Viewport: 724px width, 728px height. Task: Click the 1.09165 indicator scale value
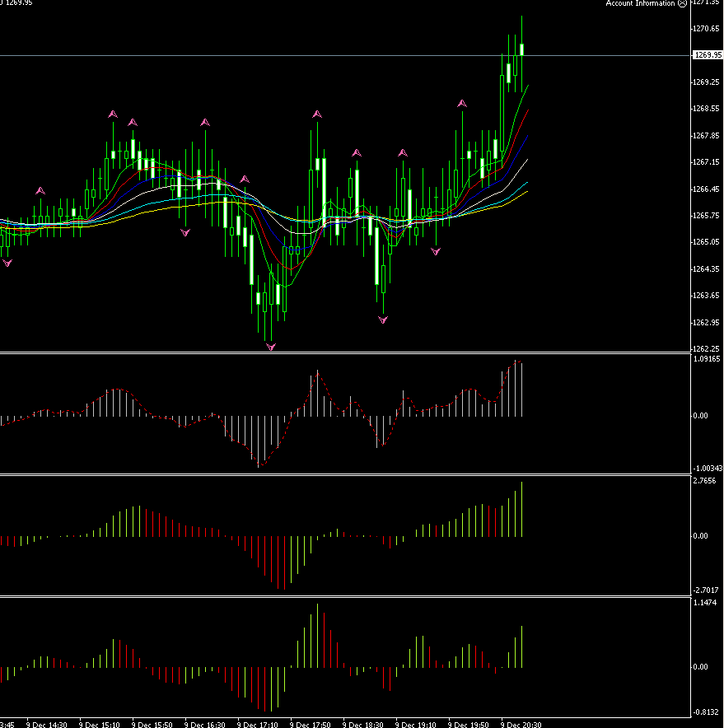click(707, 359)
